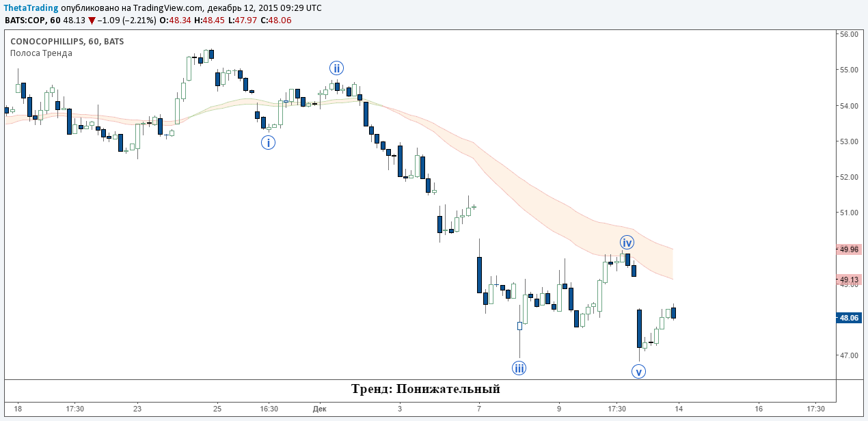
Task: Click the 54.00 price axis value
Action: coord(849,106)
